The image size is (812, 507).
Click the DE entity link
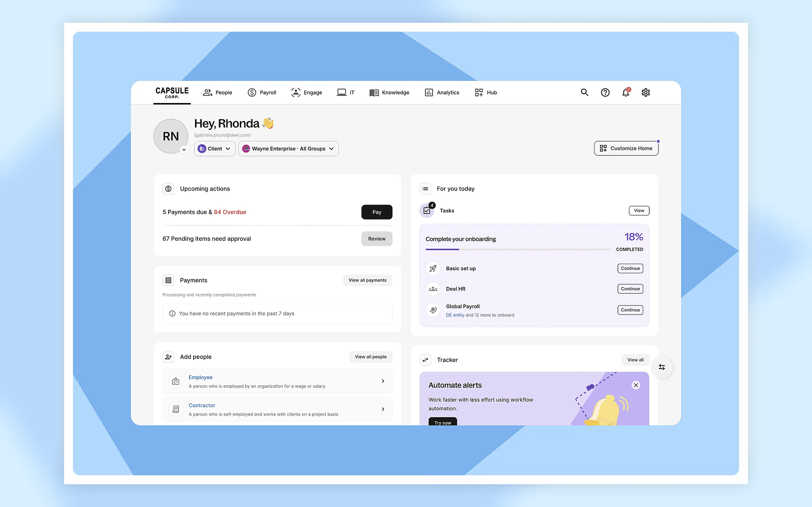click(x=455, y=315)
